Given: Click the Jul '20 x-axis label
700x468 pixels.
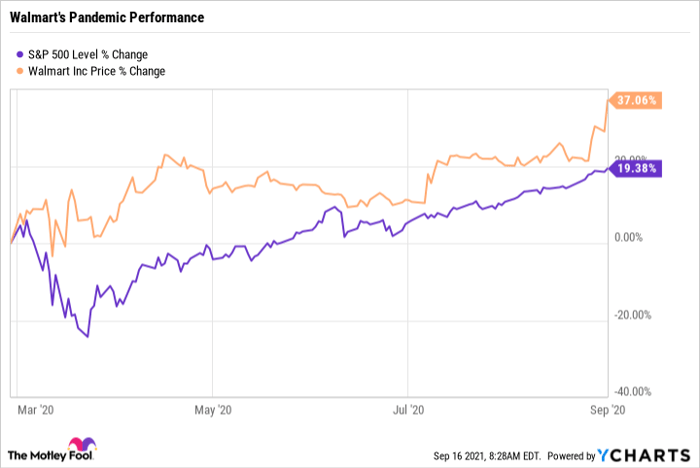Looking at the screenshot, I should point(406,409).
